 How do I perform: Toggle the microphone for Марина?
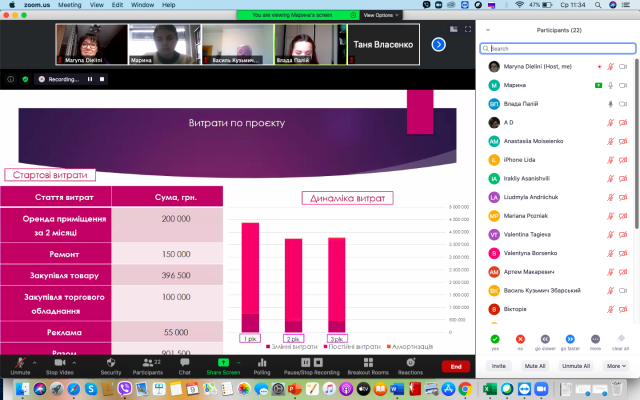[x=610, y=85]
